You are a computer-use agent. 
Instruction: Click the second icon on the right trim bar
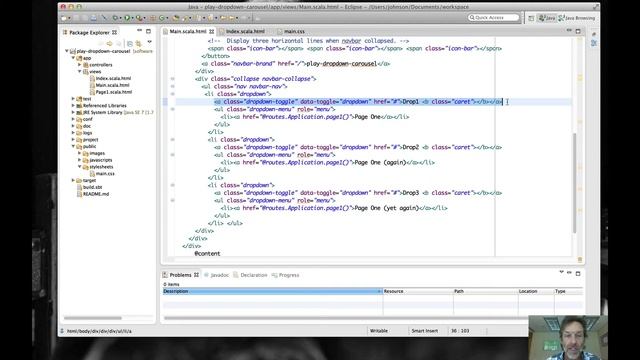point(593,43)
